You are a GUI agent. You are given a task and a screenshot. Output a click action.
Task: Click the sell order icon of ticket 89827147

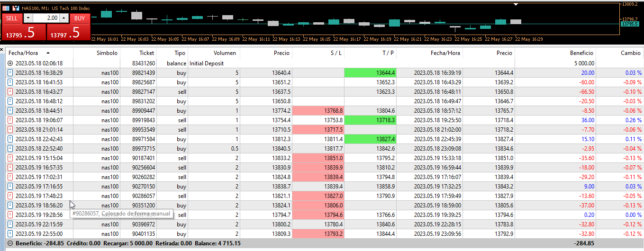point(10,91)
